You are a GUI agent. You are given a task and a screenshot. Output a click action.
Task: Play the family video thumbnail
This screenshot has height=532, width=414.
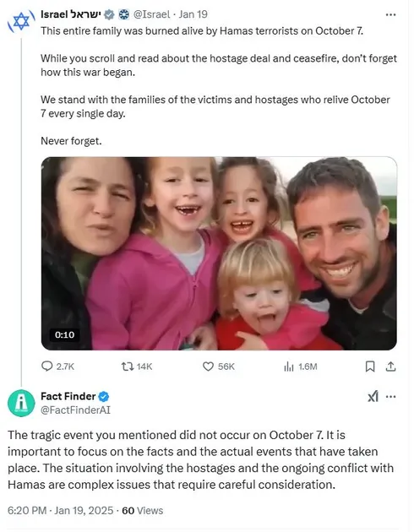click(219, 253)
